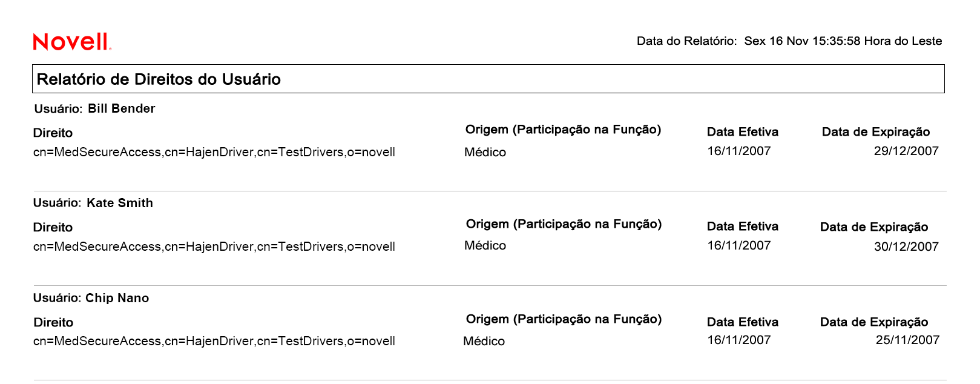Screen dimensions: 980x384
Task: Click expiration date 30/12/2007
Action: pyautogui.click(x=906, y=247)
